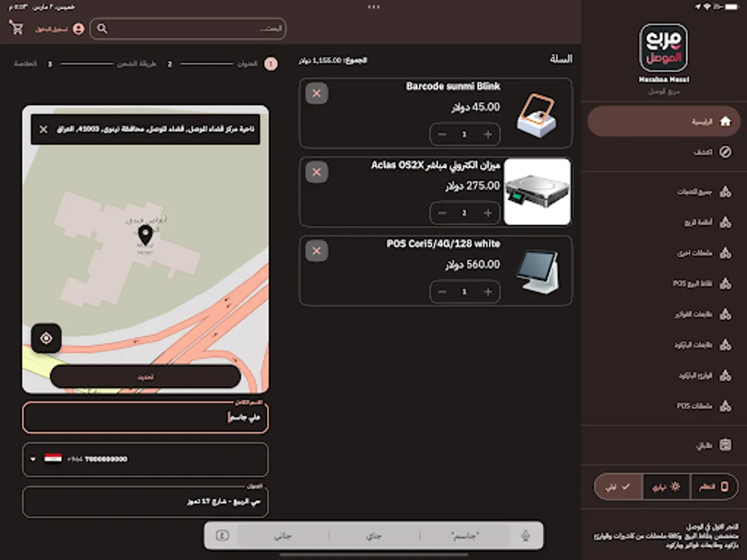Decrease quantity of Aclas OS2X scale
The image size is (747, 560).
[442, 213]
